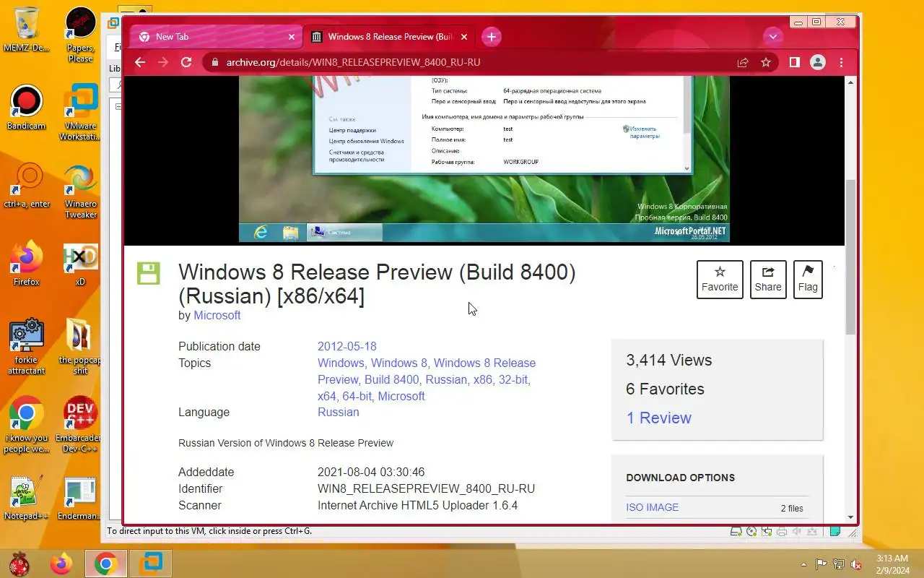Image resolution: width=924 pixels, height=578 pixels.
Task: Click the VMware sound card status icon
Action: (797, 532)
